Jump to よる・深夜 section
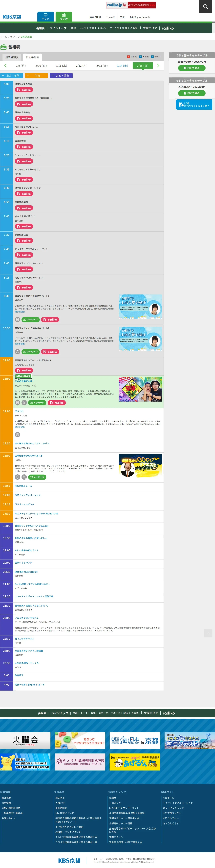Screen dimensions: 215x868 pos(61,76)
